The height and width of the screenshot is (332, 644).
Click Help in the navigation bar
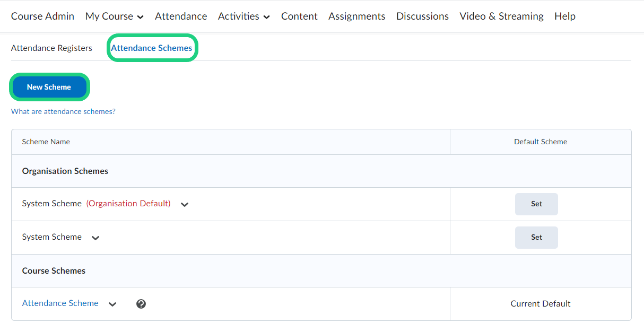(564, 16)
